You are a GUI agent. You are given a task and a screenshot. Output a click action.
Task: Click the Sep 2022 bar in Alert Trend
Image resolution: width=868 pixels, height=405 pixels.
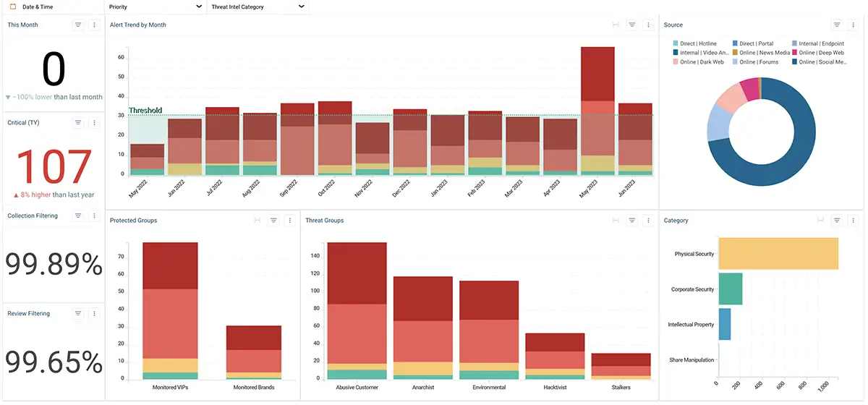click(297, 139)
